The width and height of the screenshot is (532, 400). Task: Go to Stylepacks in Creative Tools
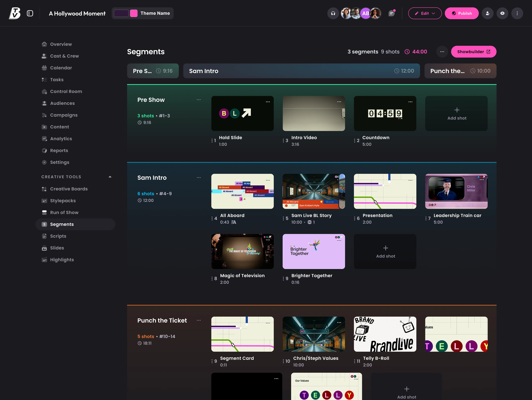[x=63, y=201]
